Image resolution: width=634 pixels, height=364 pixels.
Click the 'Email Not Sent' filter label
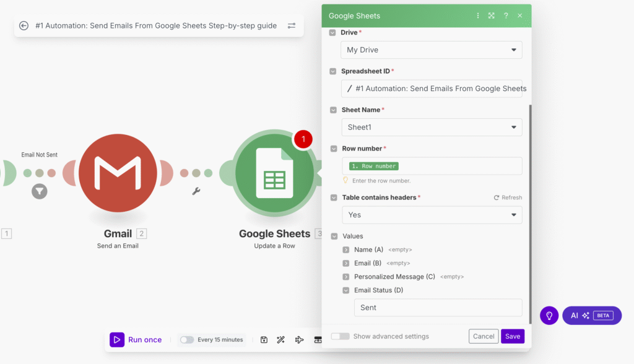click(39, 155)
